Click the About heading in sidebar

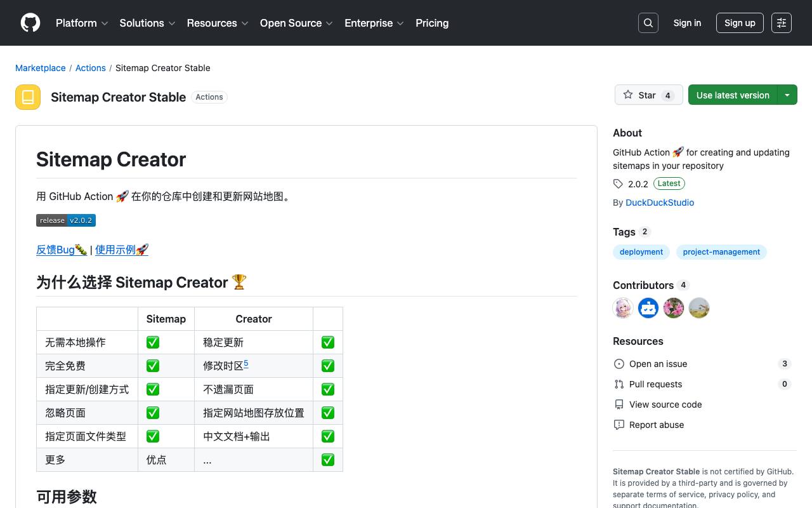tap(627, 133)
